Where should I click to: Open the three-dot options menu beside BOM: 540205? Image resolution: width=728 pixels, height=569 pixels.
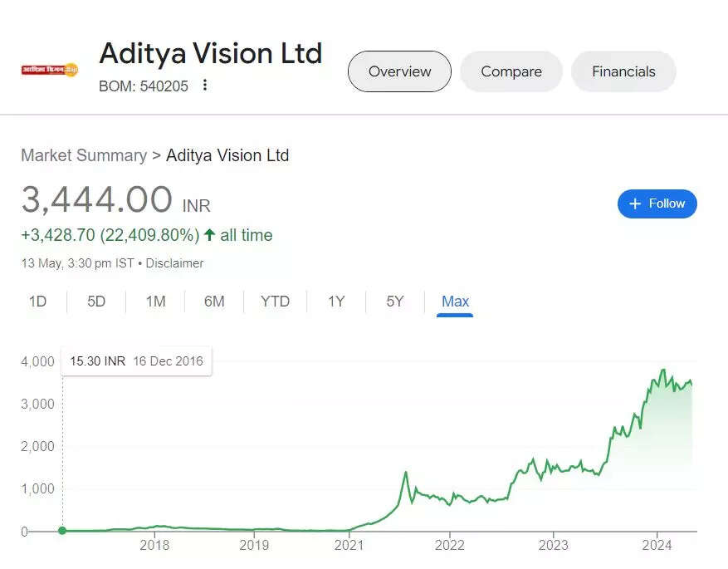click(x=203, y=86)
